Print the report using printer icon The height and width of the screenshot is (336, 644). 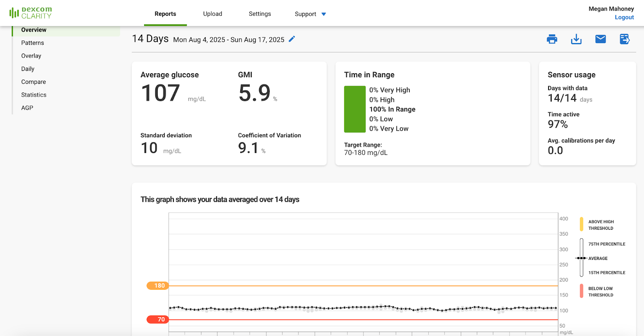[552, 39]
